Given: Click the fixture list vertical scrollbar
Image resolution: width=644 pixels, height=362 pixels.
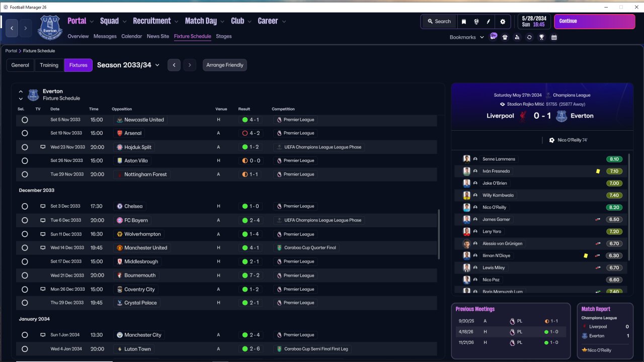Looking at the screenshot, I should point(439,234).
